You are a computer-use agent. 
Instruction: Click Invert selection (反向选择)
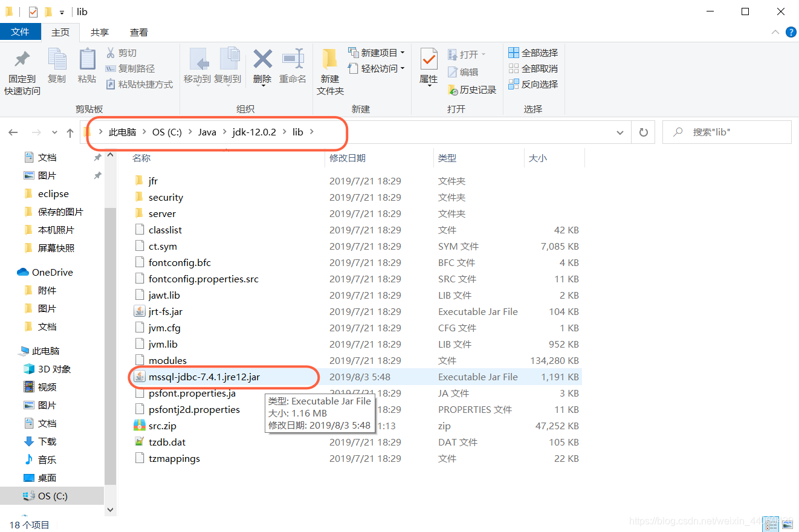534,85
